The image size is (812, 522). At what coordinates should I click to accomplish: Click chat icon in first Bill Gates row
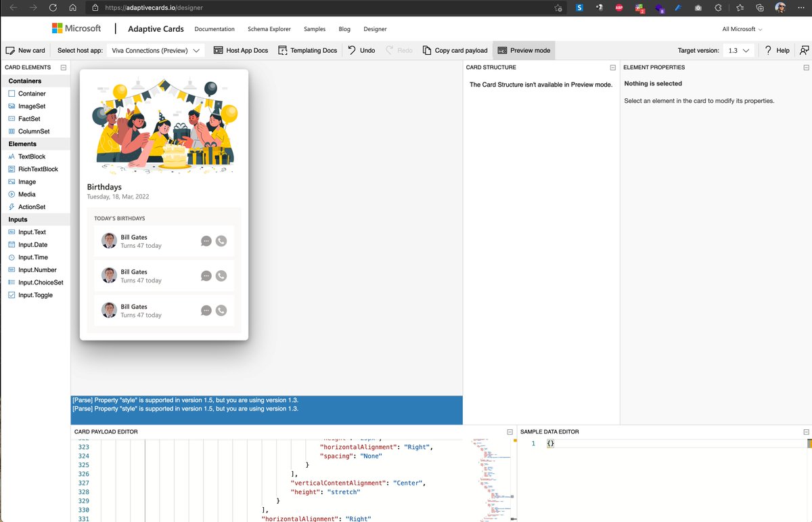point(206,241)
